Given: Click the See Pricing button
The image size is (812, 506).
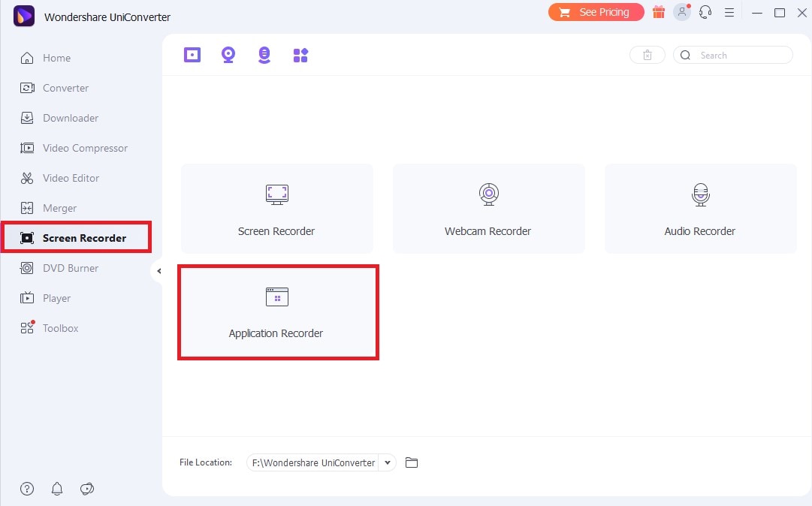Looking at the screenshot, I should coord(596,13).
